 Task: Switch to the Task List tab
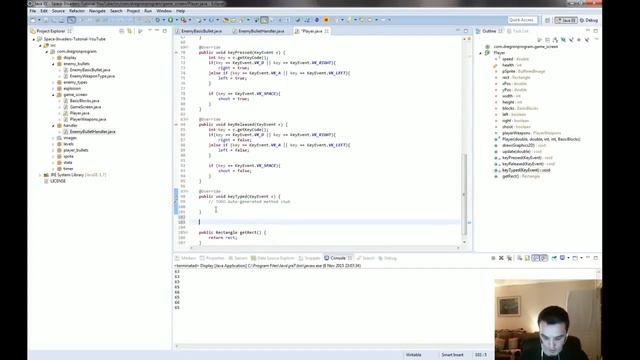(517, 31)
